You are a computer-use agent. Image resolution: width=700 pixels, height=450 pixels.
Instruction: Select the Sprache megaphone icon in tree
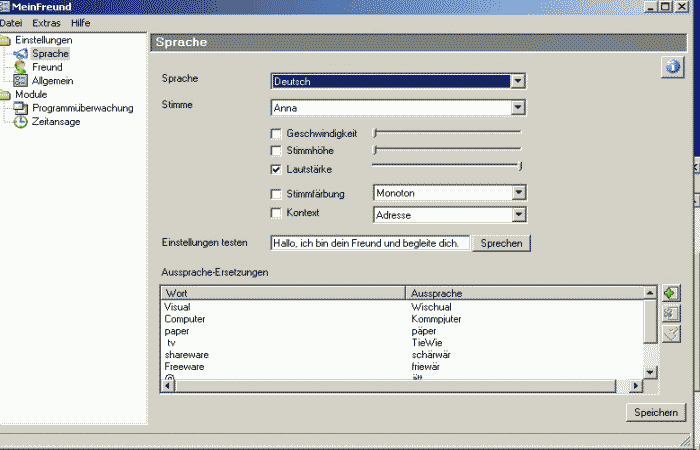pyautogui.click(x=20, y=54)
